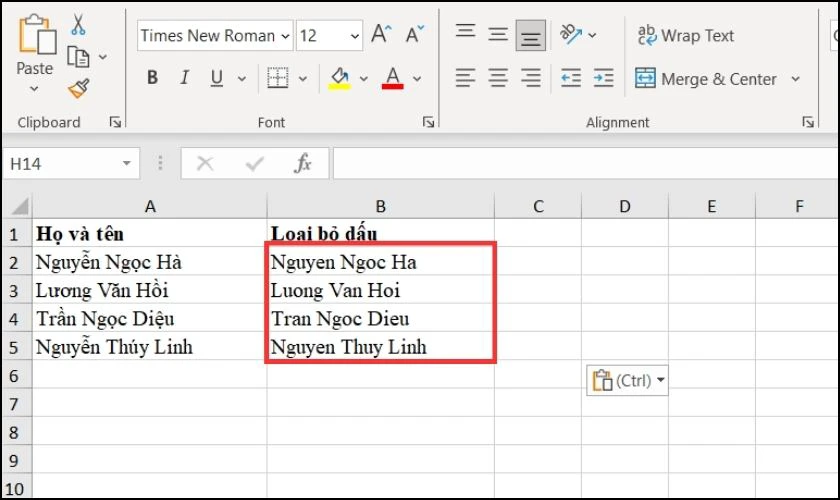
Task: Click inside the formula bar
Action: point(586,163)
